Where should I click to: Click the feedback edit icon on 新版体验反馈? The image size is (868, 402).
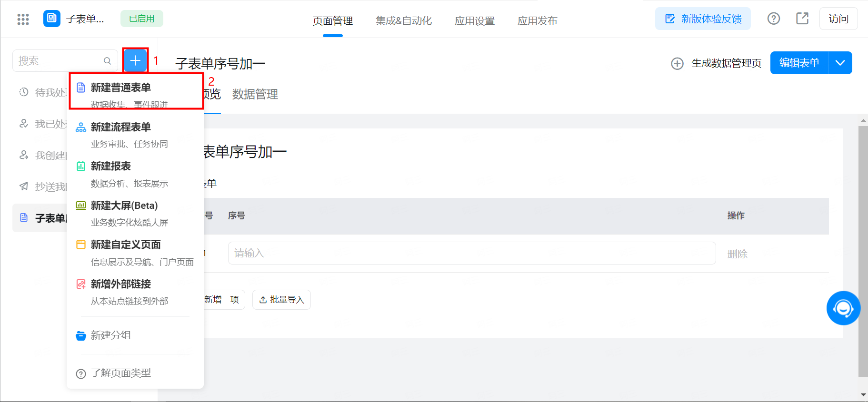(x=670, y=19)
